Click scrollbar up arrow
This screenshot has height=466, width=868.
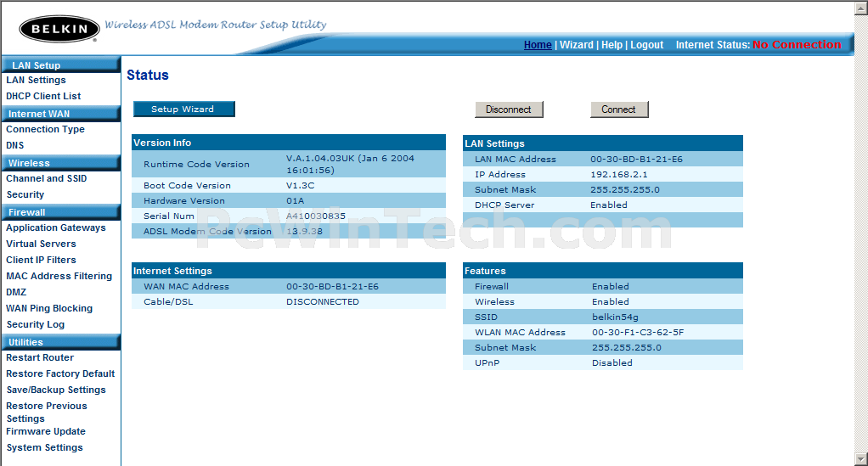click(x=861, y=8)
